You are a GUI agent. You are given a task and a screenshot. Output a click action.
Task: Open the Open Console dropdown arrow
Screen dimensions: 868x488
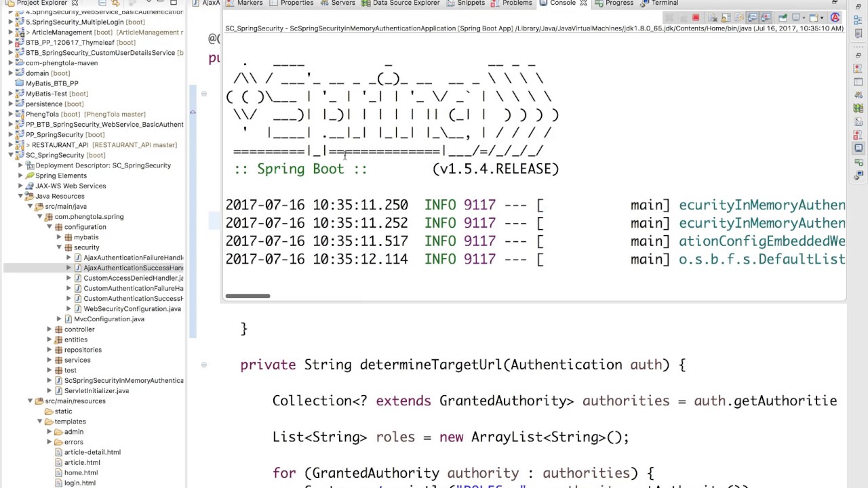point(822,18)
